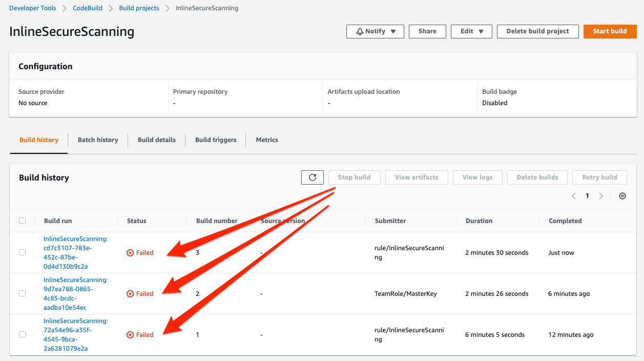Click the orange Start build button
Screen dimensions: 644x361
coord(610,31)
